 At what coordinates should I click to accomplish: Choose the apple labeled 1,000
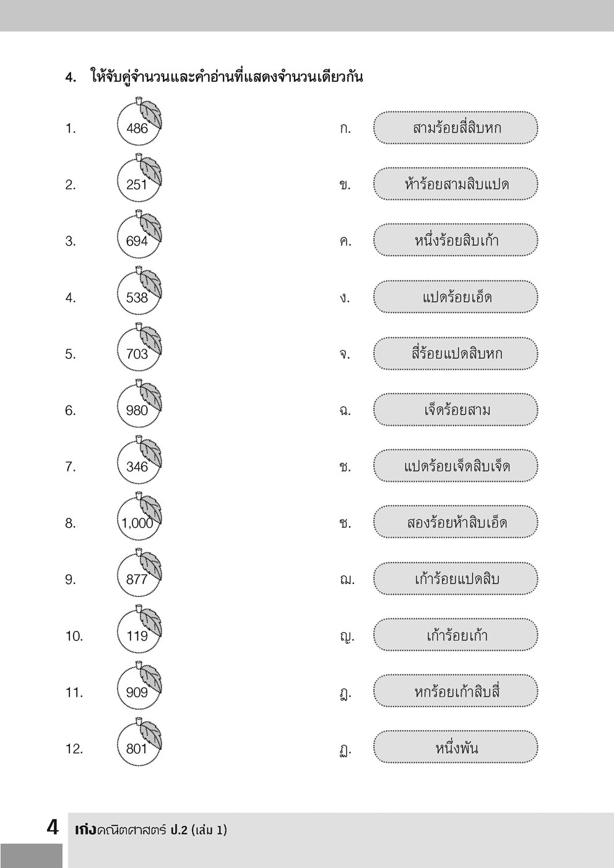coord(138,521)
